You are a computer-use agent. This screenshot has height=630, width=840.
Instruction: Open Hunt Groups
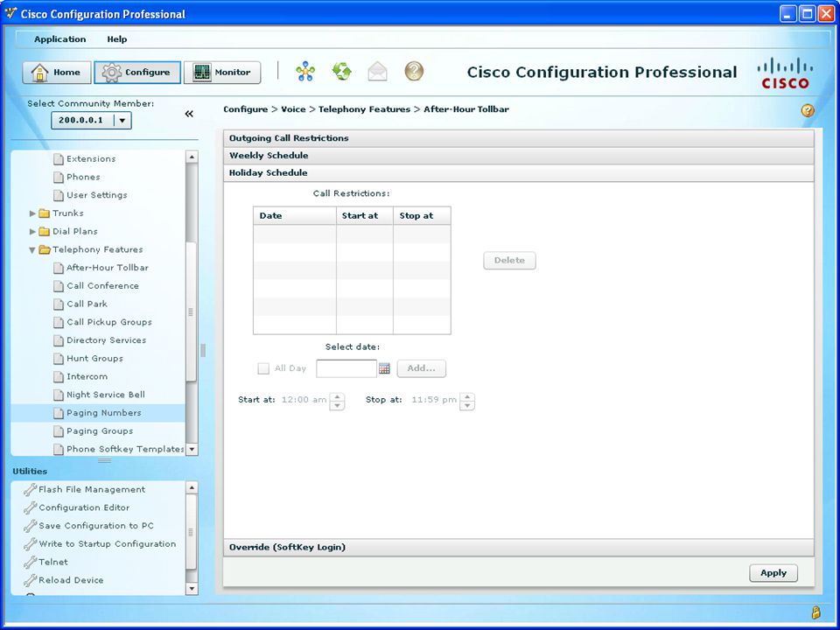(94, 359)
